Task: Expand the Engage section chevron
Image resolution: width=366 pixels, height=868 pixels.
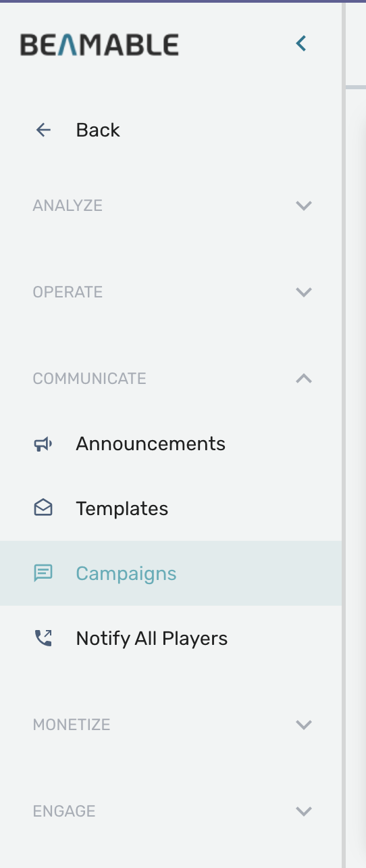Action: click(304, 811)
